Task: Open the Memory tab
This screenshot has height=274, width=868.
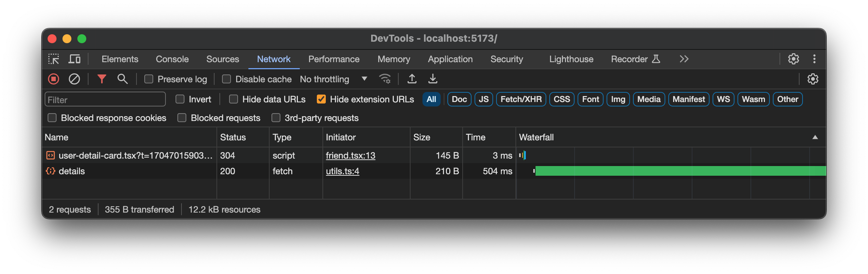Action: pyautogui.click(x=394, y=59)
